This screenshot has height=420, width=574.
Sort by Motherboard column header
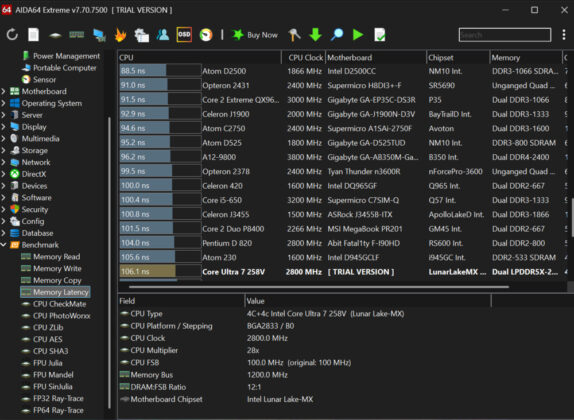376,57
